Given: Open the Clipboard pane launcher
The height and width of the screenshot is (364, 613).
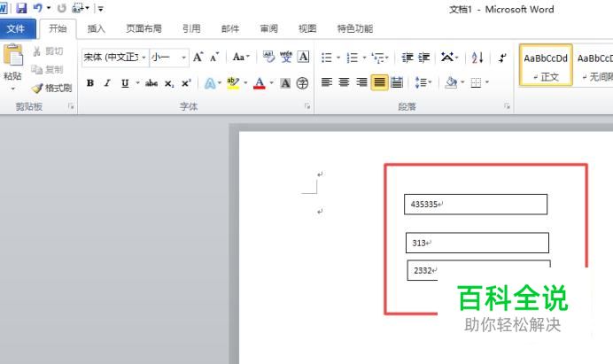Looking at the screenshot, I should click(x=71, y=106).
